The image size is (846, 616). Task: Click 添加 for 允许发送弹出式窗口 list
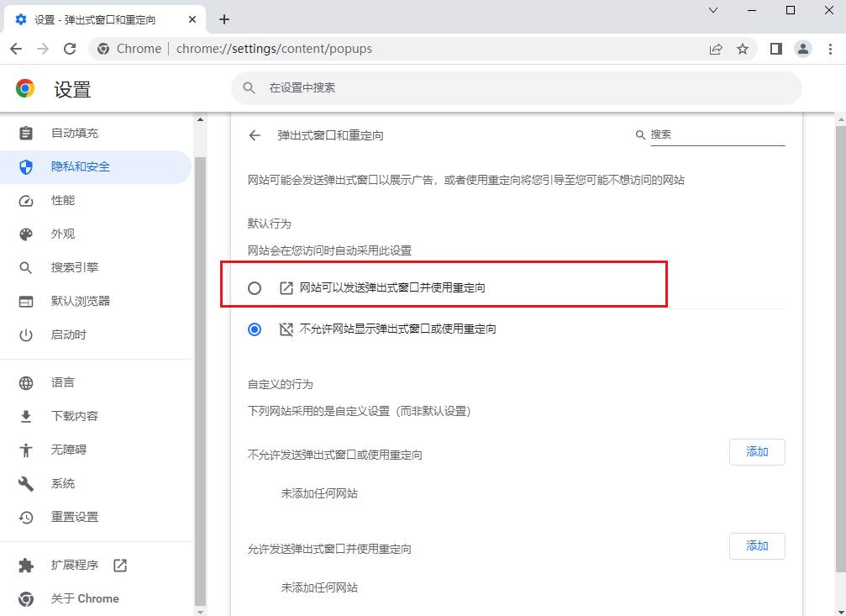(757, 545)
